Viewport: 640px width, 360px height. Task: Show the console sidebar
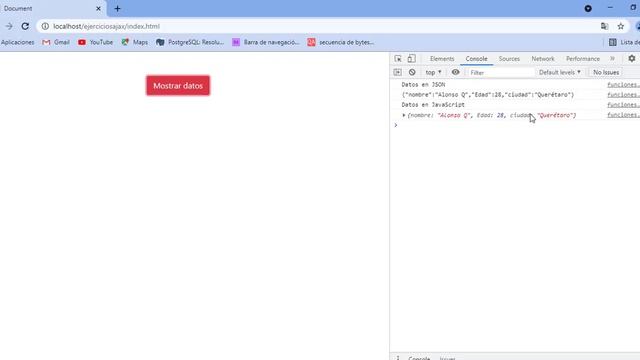tap(398, 72)
